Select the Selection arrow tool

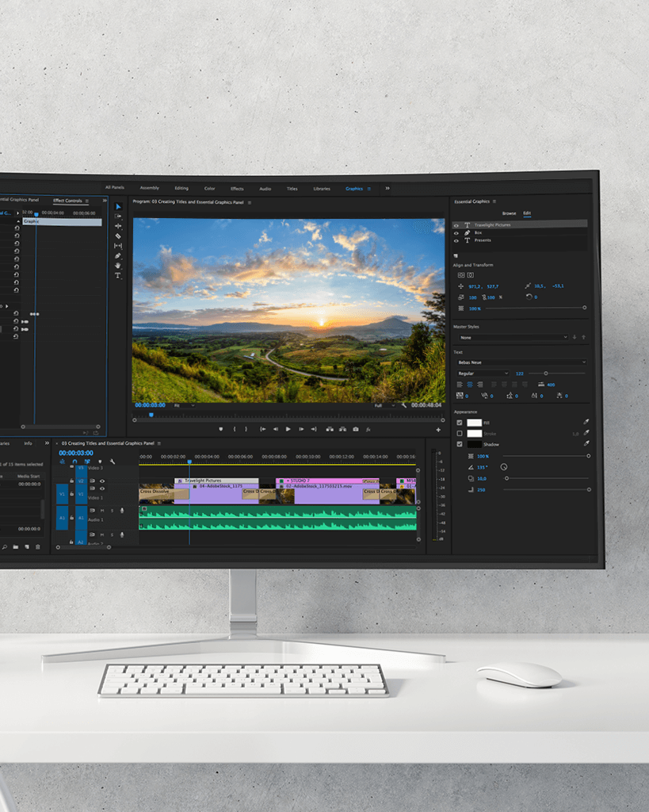(118, 207)
